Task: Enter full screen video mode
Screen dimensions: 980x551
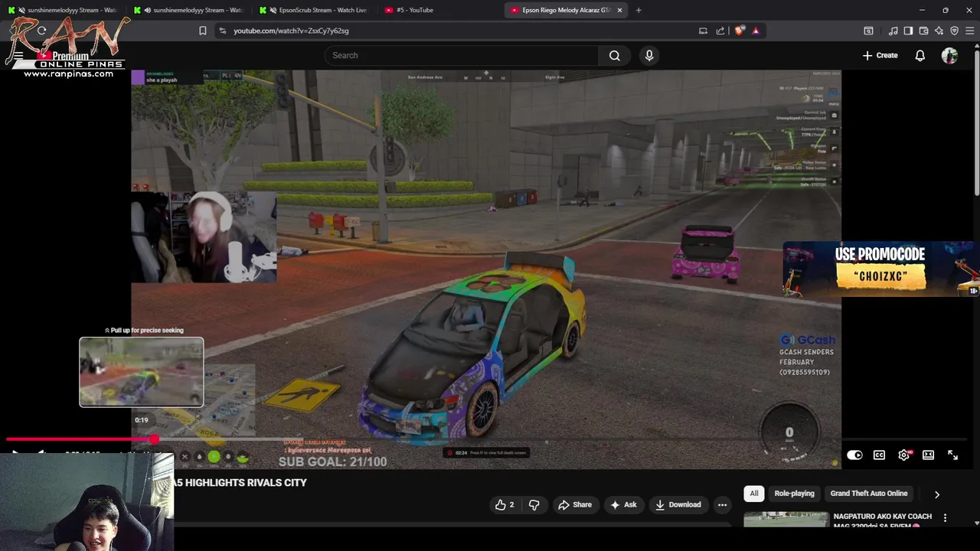Action: [952, 455]
